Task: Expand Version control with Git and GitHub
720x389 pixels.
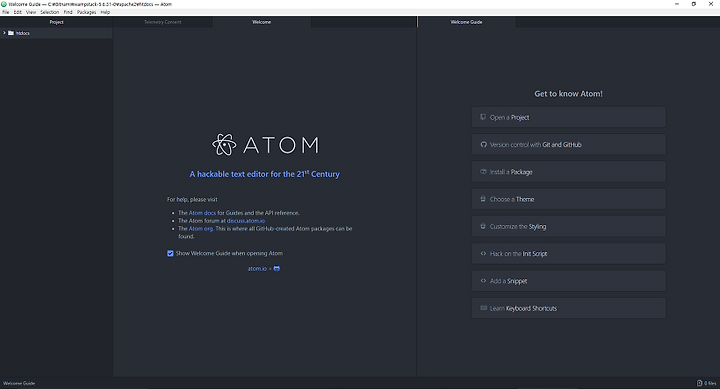Action: coord(568,144)
